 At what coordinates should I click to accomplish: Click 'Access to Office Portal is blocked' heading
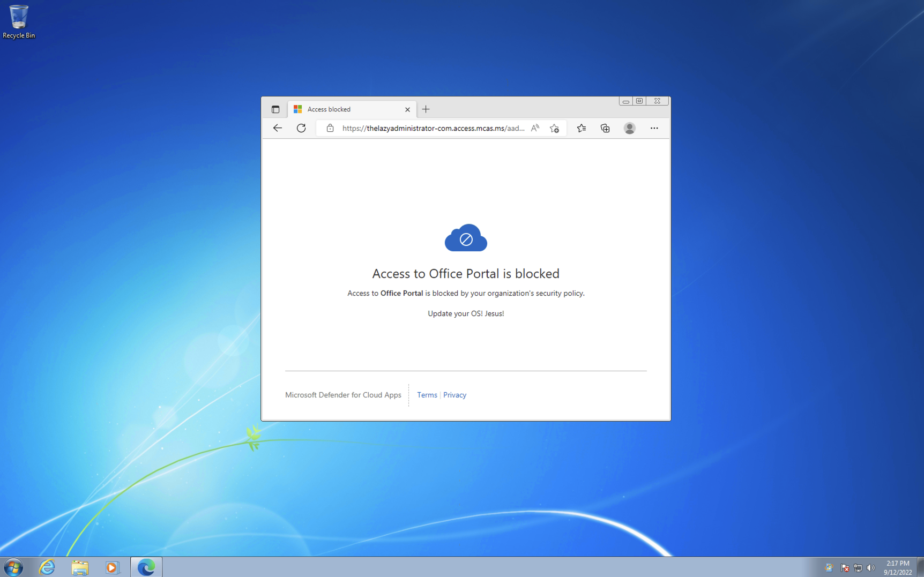pyautogui.click(x=466, y=274)
